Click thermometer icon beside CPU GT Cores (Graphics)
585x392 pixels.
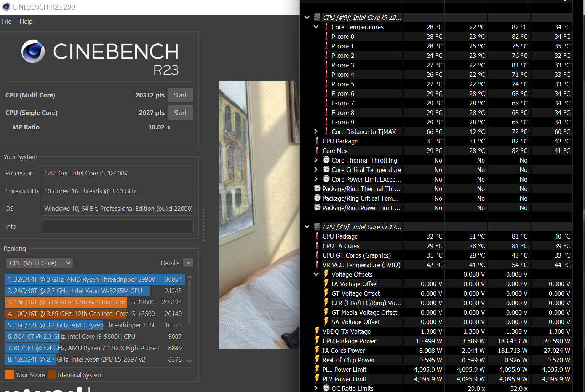coord(317,255)
